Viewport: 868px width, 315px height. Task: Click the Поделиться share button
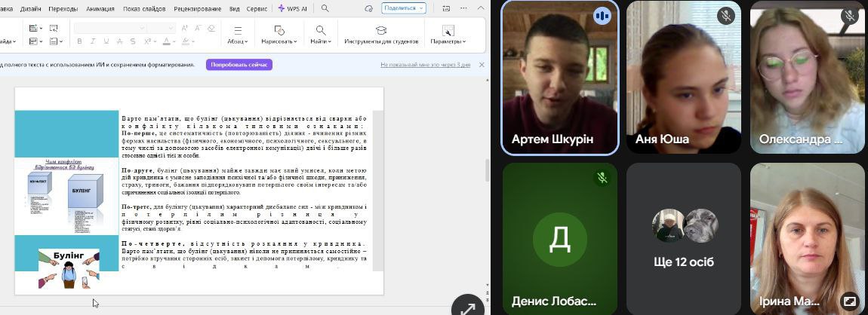coord(404,8)
